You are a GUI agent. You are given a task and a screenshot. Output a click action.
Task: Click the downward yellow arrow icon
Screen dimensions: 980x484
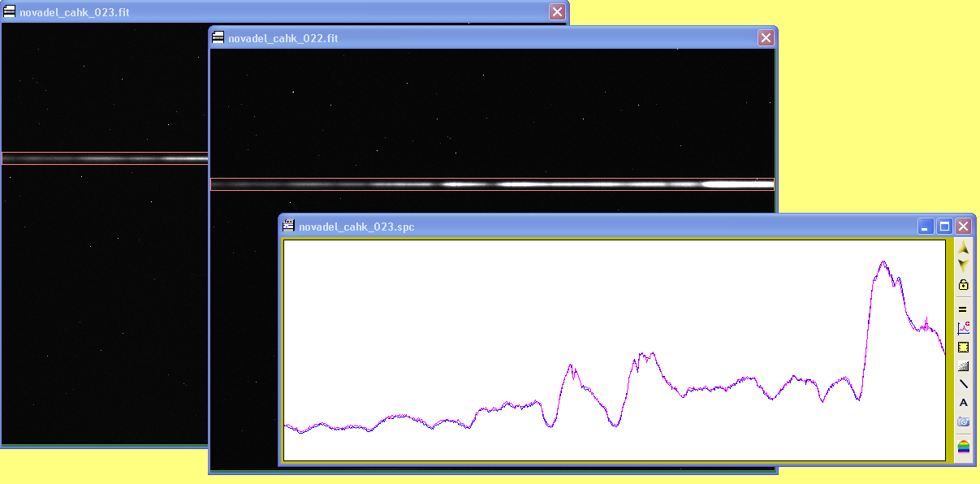[x=963, y=265]
